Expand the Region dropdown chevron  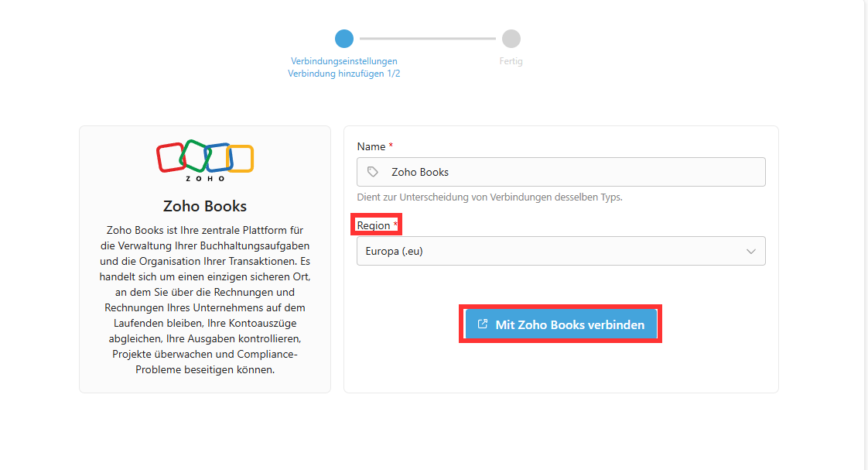(750, 251)
